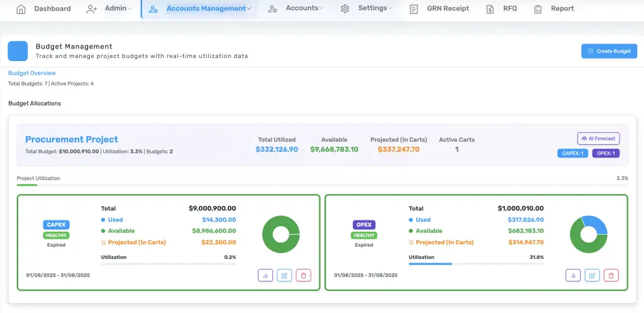Click the blue Budget Management icon

(x=18, y=51)
